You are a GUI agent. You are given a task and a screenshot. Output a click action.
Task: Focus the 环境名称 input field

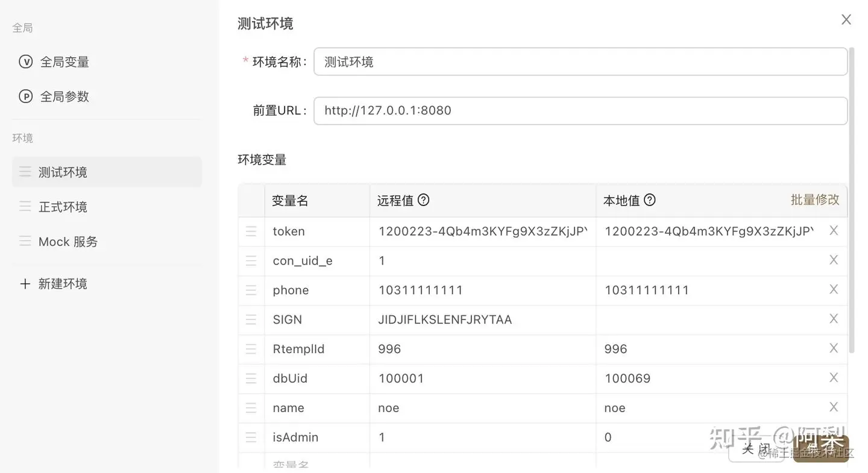coord(580,61)
